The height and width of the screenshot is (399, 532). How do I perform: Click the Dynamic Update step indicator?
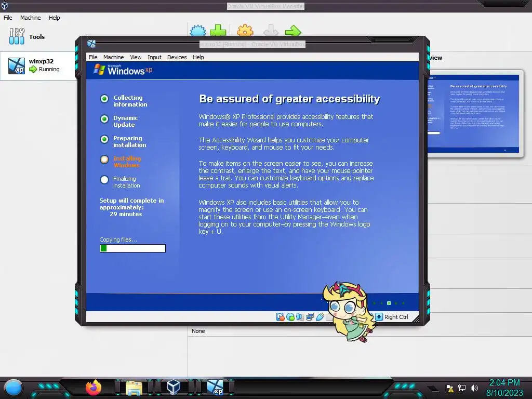[104, 119]
